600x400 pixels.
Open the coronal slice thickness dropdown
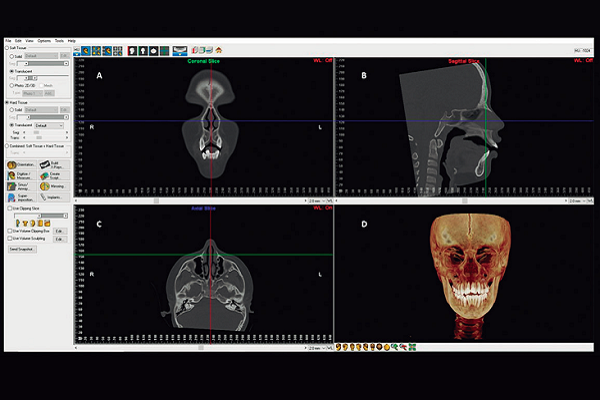317,201
